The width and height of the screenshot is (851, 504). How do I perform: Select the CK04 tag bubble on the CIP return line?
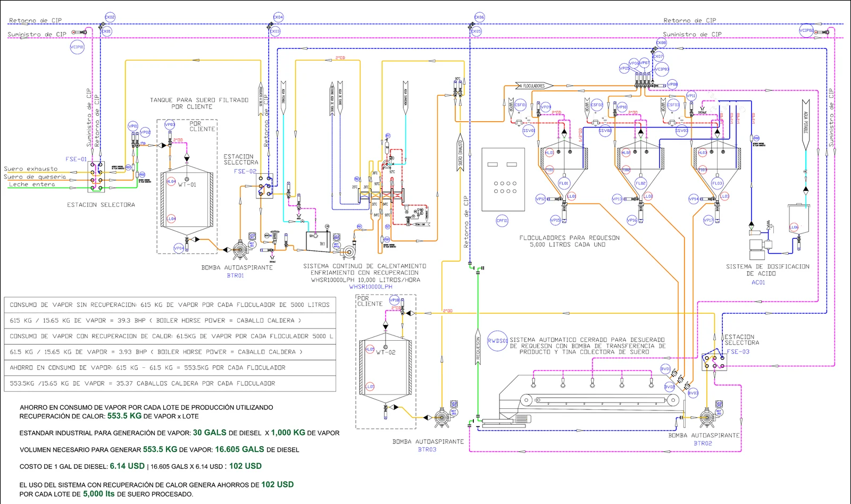pos(278,17)
